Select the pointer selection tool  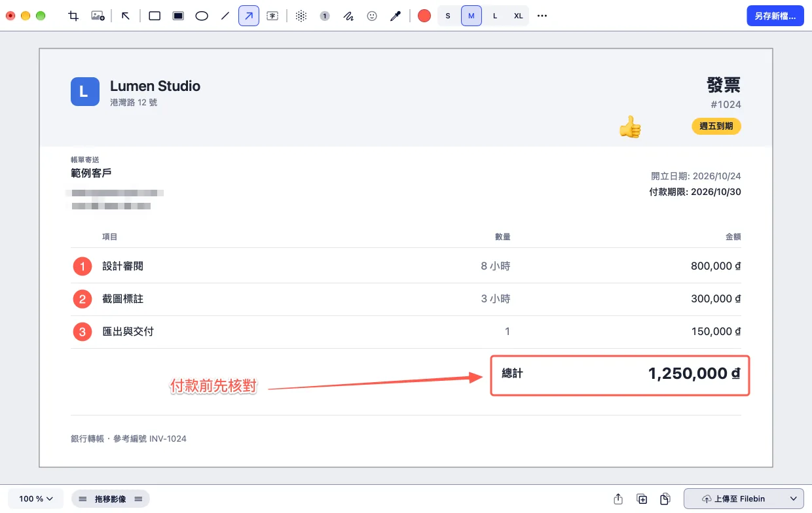(x=126, y=16)
